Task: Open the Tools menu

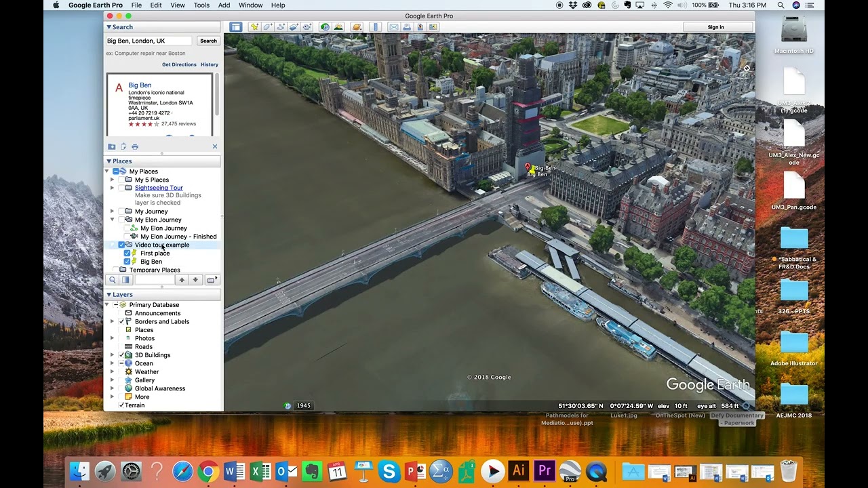Action: (201, 5)
